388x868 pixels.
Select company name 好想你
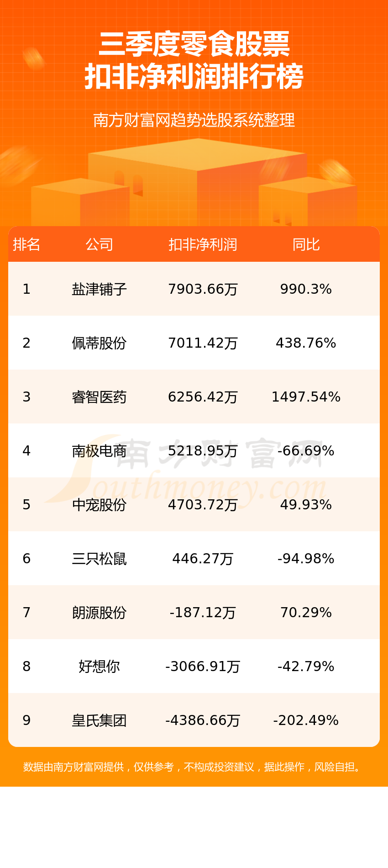(x=99, y=667)
